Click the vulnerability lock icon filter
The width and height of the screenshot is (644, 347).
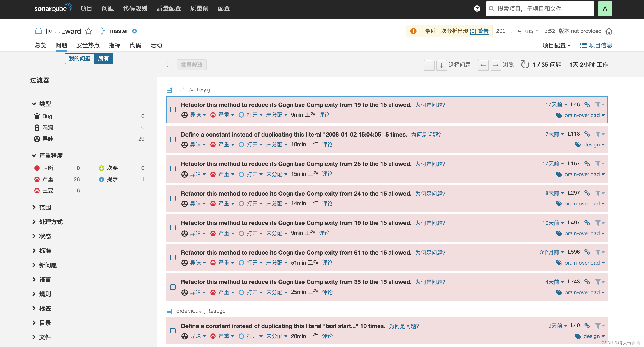tap(37, 128)
